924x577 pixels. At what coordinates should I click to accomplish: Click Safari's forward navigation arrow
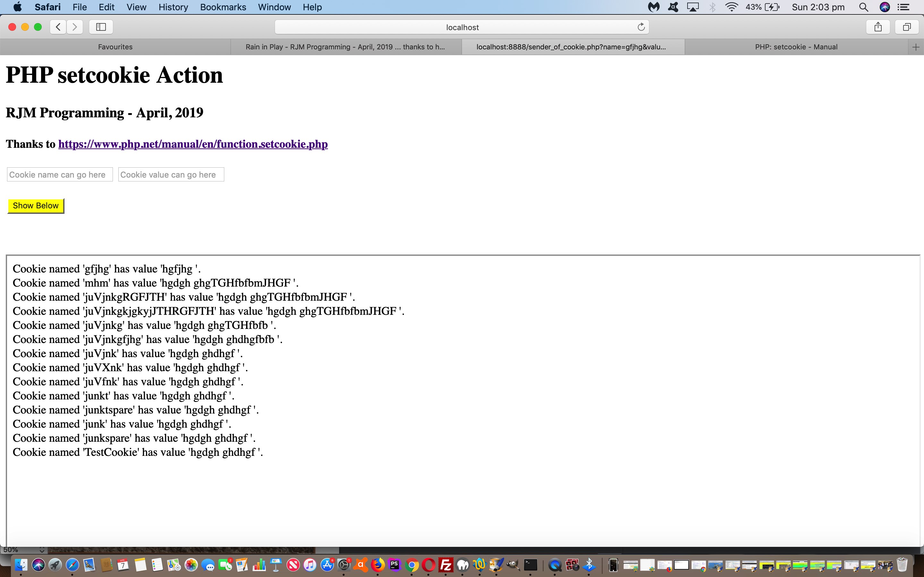point(75,27)
